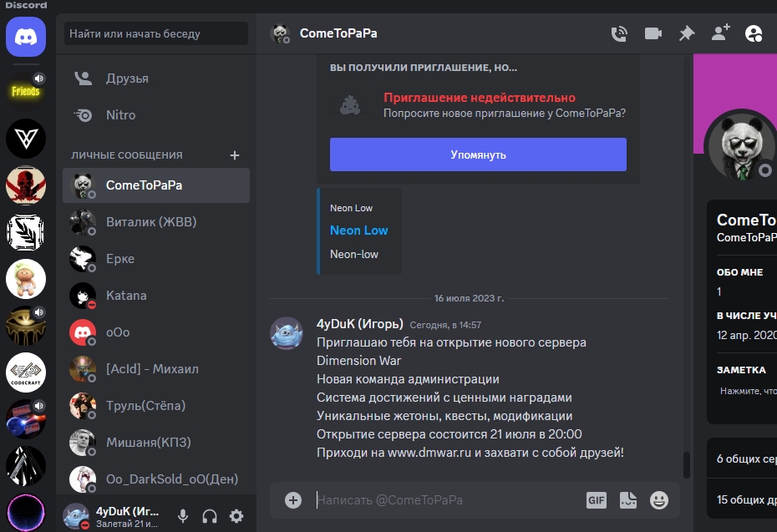Open chat with Мишаня(КПЗ)

click(x=156, y=442)
